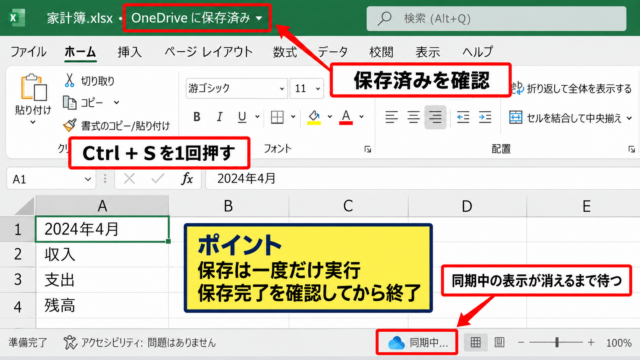Select cell containing 収入
Image resolution: width=640 pixels, height=360 pixels.
[102, 254]
